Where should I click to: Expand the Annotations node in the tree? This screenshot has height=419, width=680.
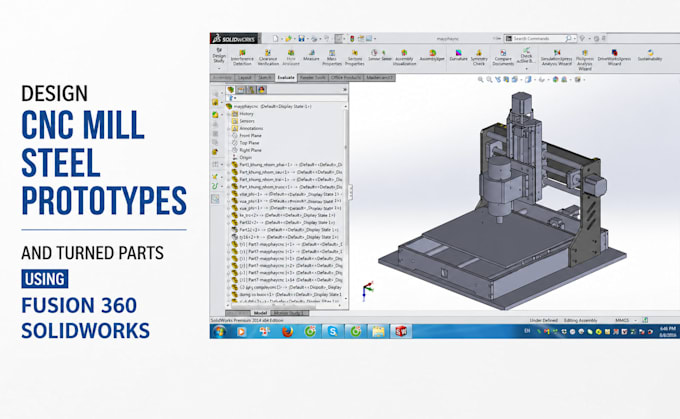[229, 129]
